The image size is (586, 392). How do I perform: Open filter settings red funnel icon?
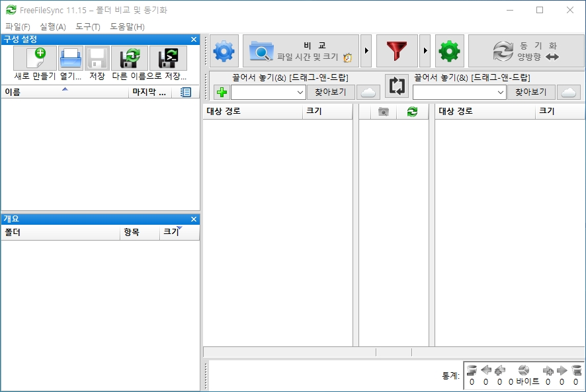[x=397, y=51]
